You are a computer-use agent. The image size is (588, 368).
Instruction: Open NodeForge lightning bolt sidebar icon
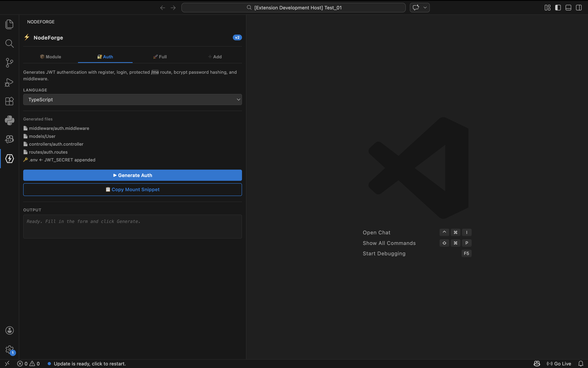point(9,159)
